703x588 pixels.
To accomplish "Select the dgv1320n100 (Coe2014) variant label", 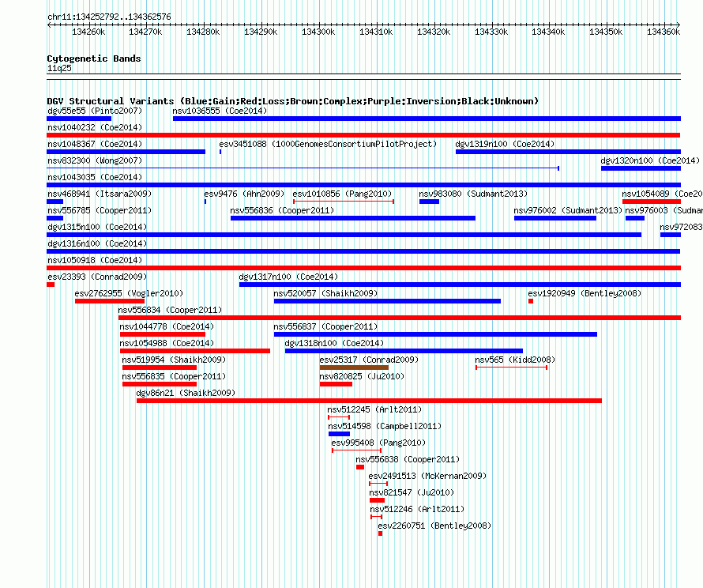I will point(650,160).
